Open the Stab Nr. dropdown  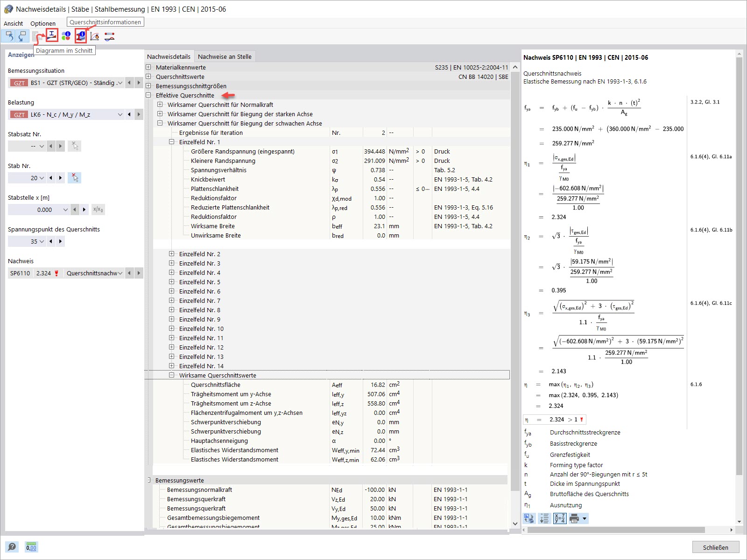pyautogui.click(x=42, y=178)
